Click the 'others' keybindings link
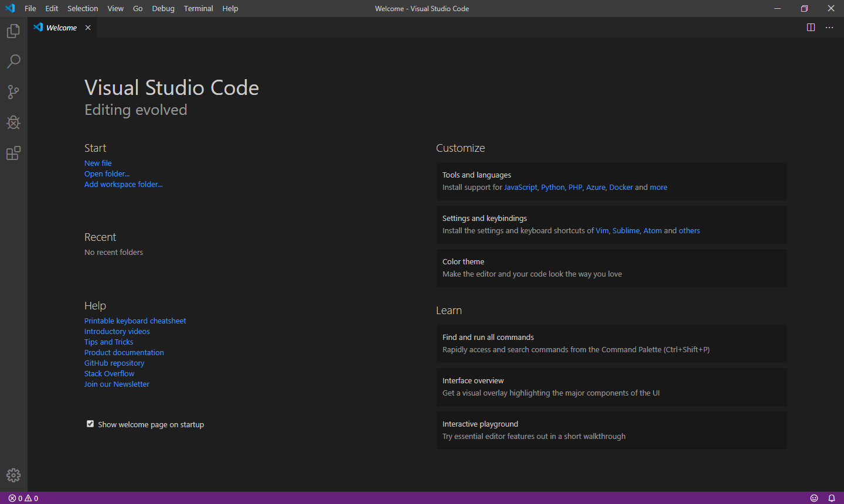The image size is (844, 504). tap(689, 230)
